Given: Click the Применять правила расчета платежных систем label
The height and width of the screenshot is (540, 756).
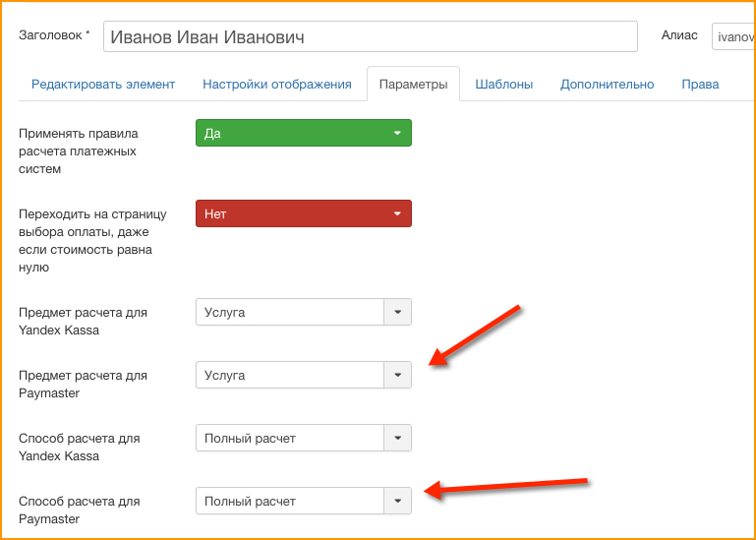Looking at the screenshot, I should tap(78, 151).
